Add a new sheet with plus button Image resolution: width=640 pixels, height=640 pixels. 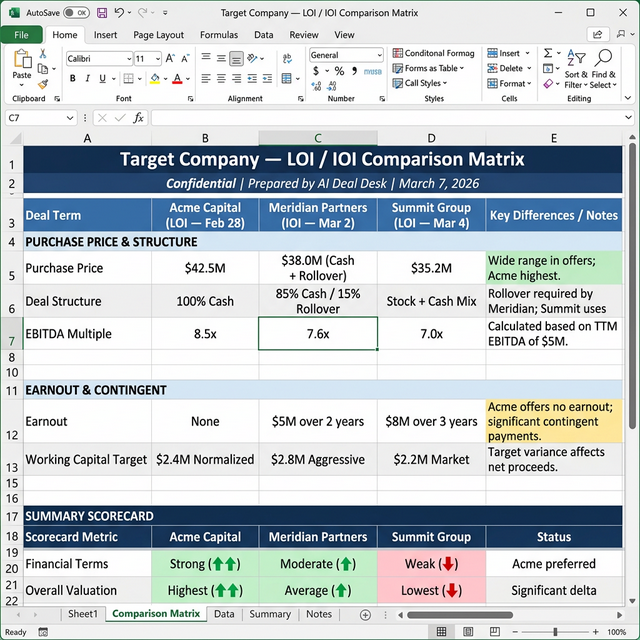[x=365, y=614]
